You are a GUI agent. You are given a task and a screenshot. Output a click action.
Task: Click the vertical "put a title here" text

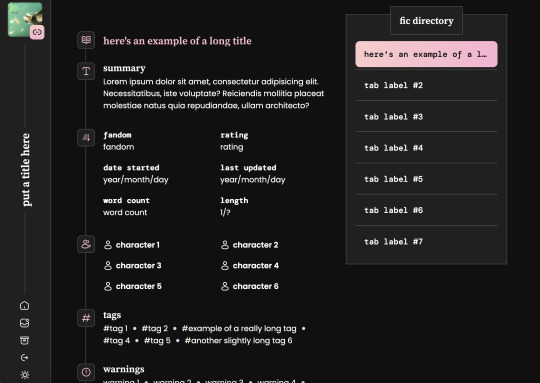point(25,170)
